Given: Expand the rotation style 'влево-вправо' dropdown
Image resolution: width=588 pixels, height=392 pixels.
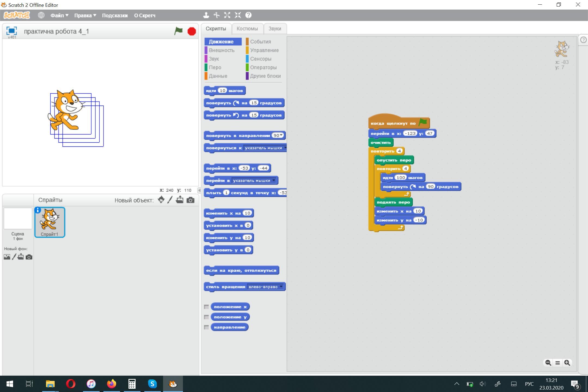Looking at the screenshot, I should pyautogui.click(x=281, y=287).
